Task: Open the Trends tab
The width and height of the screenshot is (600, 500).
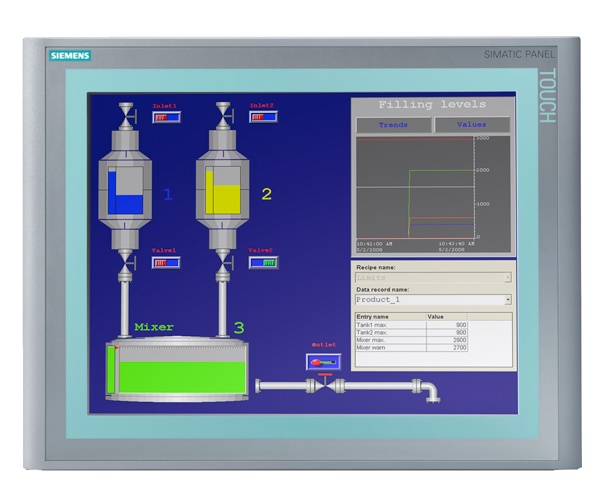Action: [x=393, y=125]
